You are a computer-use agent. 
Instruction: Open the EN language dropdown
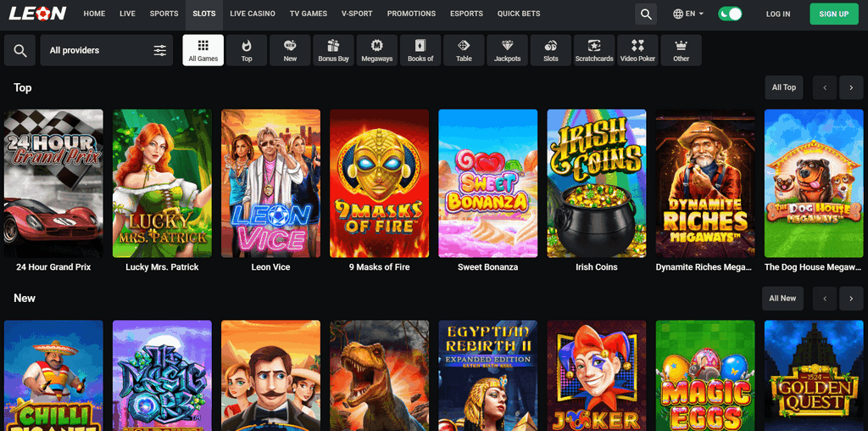click(688, 14)
